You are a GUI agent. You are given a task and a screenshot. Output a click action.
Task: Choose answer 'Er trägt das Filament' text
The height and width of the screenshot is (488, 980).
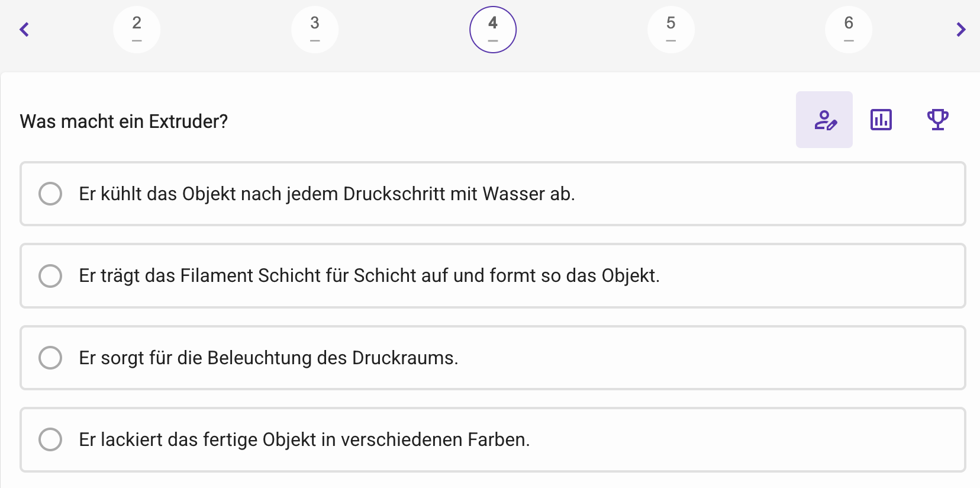coord(369,275)
